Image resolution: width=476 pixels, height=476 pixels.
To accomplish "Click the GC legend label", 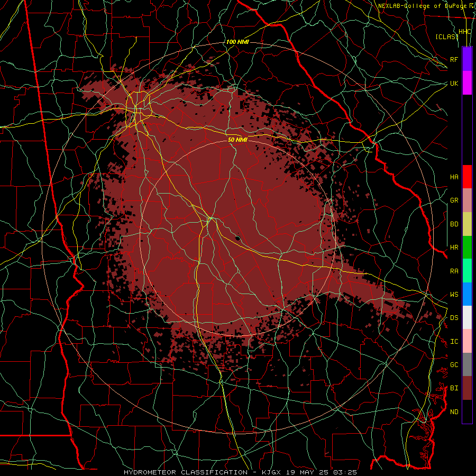I will point(454,364).
